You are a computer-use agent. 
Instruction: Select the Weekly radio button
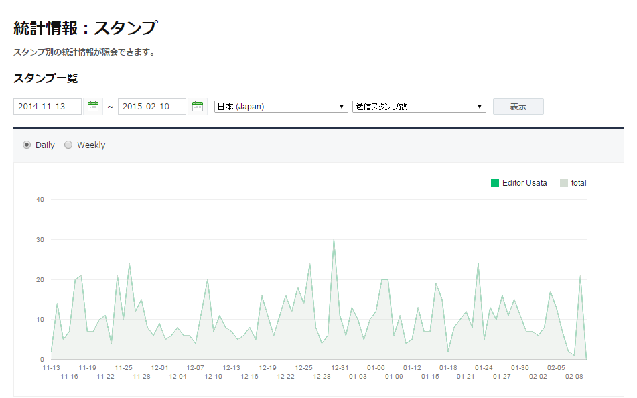point(68,145)
